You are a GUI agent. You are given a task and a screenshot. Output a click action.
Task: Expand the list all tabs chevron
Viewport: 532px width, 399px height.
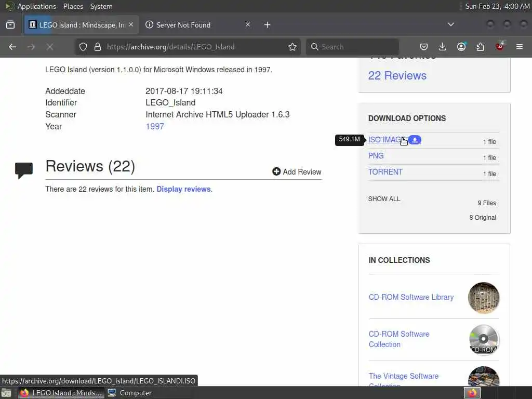click(451, 24)
